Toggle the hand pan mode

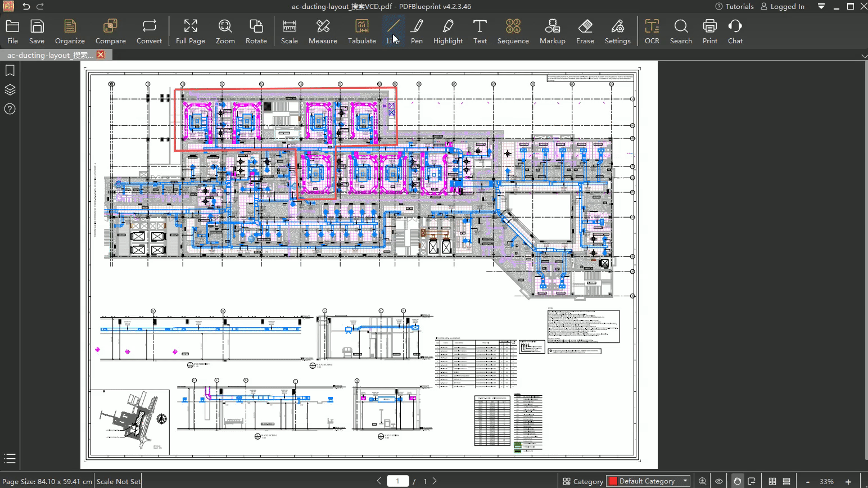[x=737, y=481]
